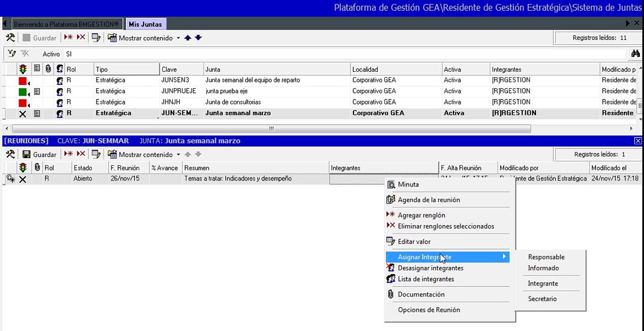Delete row icon in upper toolbar
644x331 pixels.
[x=81, y=38]
